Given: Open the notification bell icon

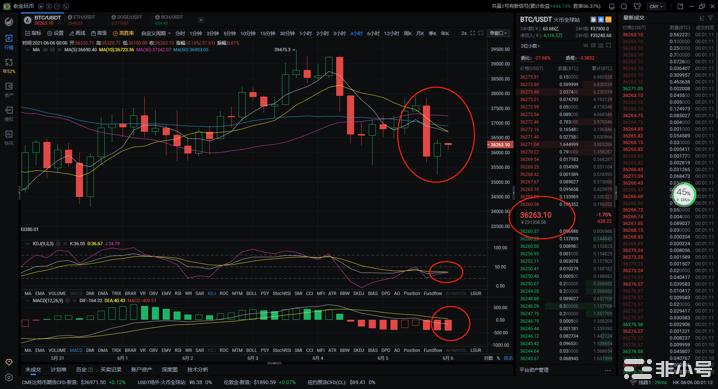Looking at the screenshot, I should tap(612, 6).
